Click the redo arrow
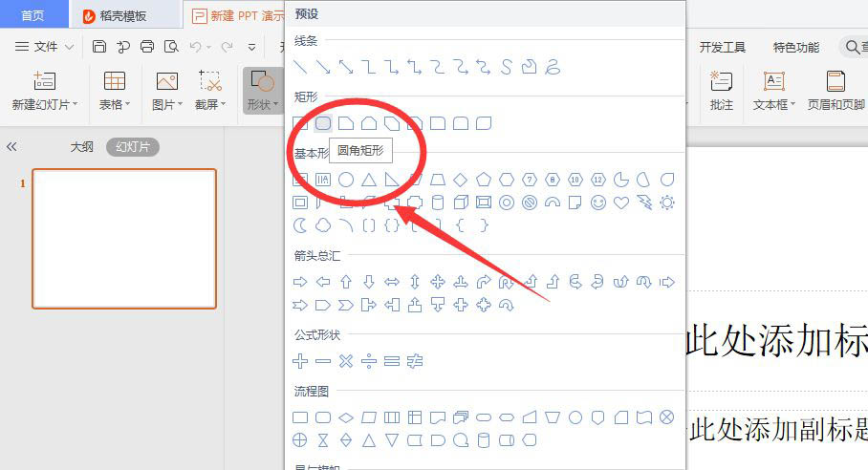The height and width of the screenshot is (470, 868). [x=227, y=47]
